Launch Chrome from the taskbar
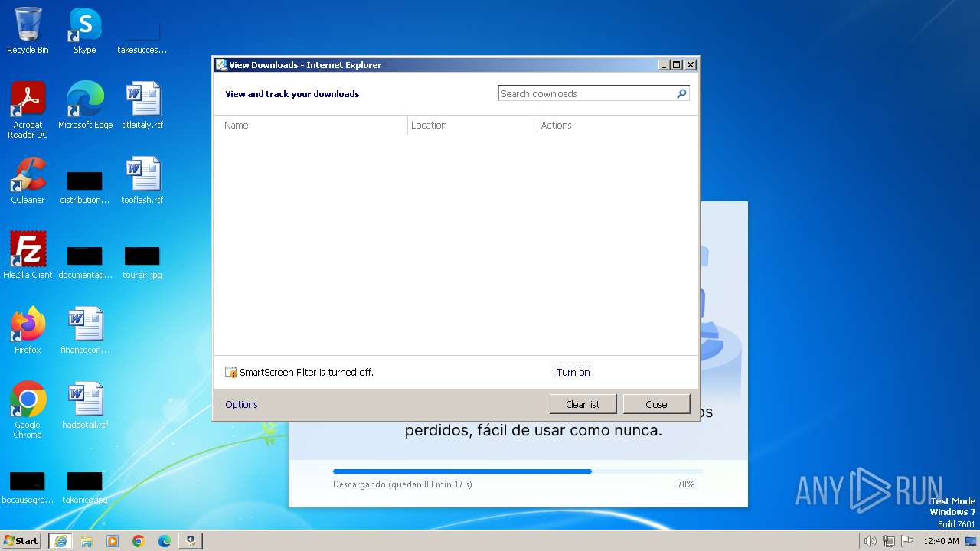This screenshot has width=980, height=551. point(139,541)
